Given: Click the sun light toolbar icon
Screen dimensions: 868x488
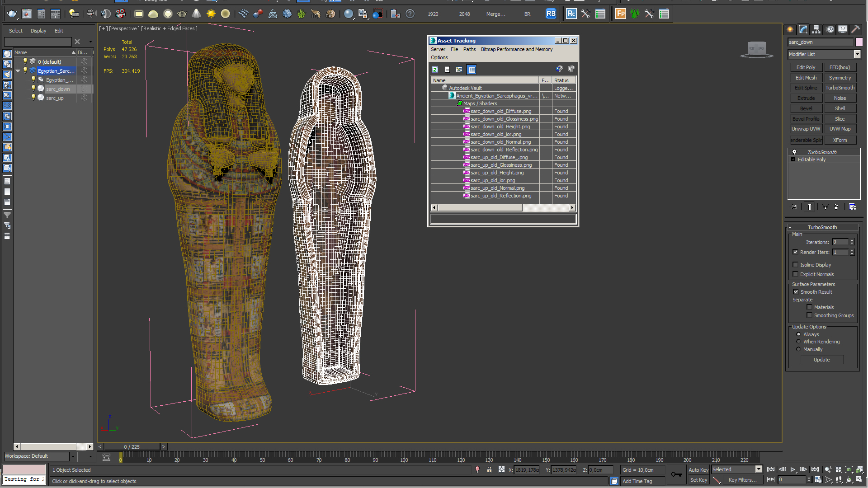Looking at the screenshot, I should pyautogui.click(x=211, y=14).
